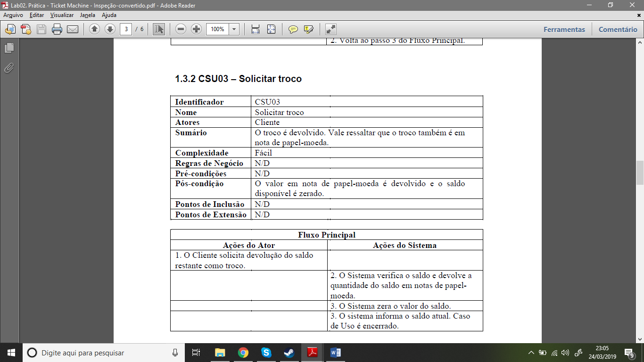Open the Janela menu

pyautogui.click(x=88, y=15)
